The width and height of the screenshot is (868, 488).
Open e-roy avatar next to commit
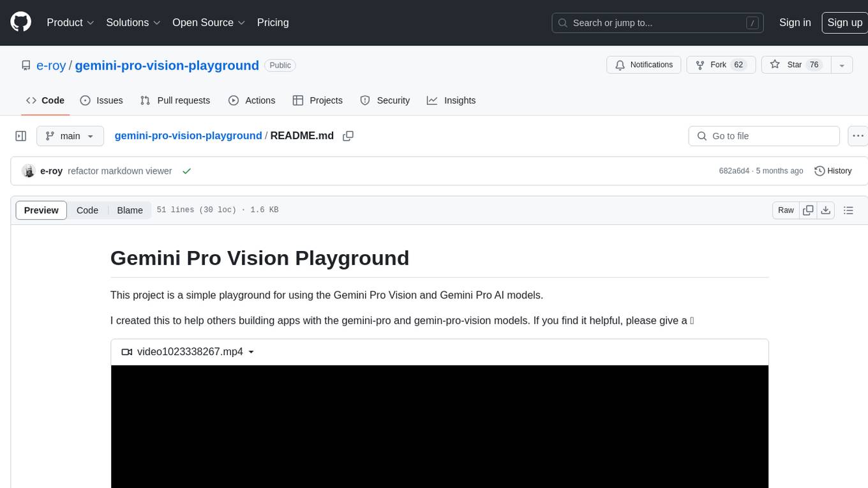click(x=28, y=171)
